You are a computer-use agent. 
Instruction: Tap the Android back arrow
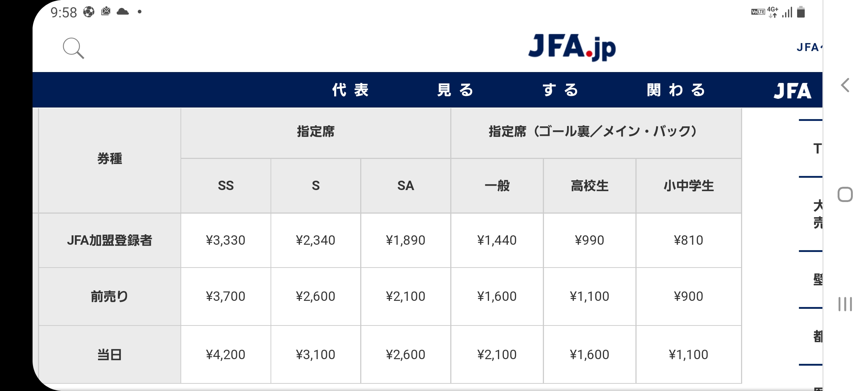pos(845,85)
